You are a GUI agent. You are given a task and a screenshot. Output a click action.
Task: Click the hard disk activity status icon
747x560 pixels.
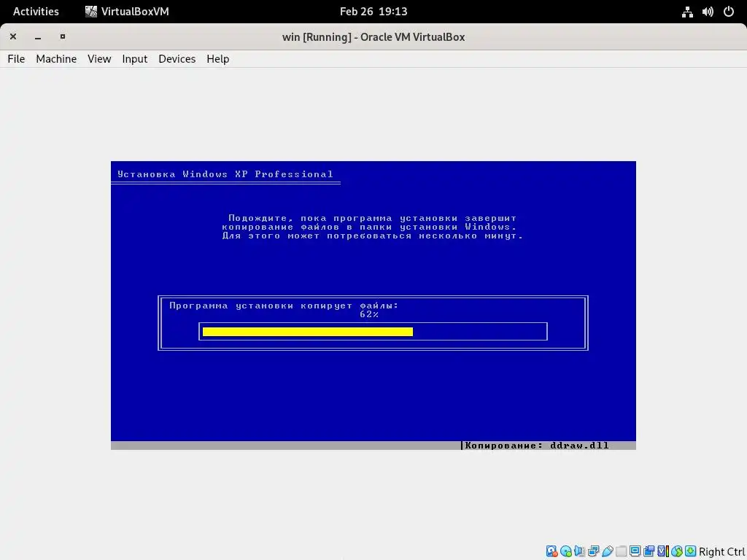coord(552,551)
